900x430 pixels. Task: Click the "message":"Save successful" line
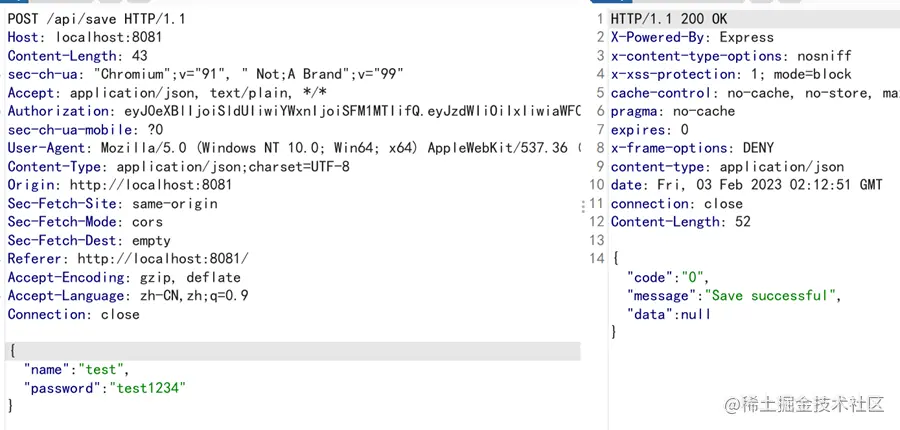733,295
